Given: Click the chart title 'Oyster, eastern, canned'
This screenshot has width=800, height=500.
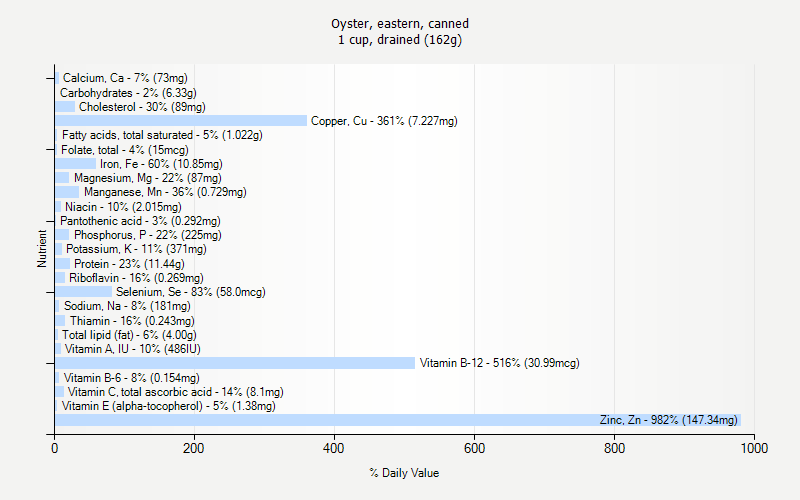Looking at the screenshot, I should pyautogui.click(x=400, y=23).
